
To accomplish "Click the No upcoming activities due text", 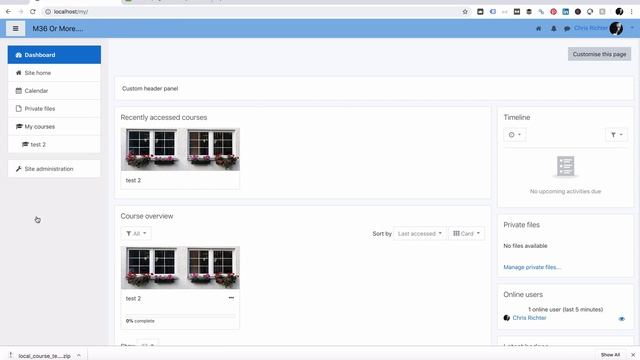I will point(565,191).
